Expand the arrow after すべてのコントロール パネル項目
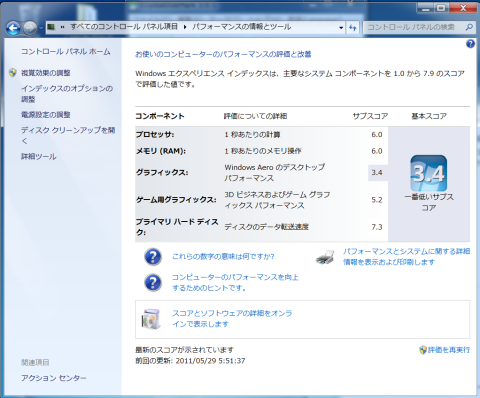This screenshot has width=480, height=398. coord(185,27)
